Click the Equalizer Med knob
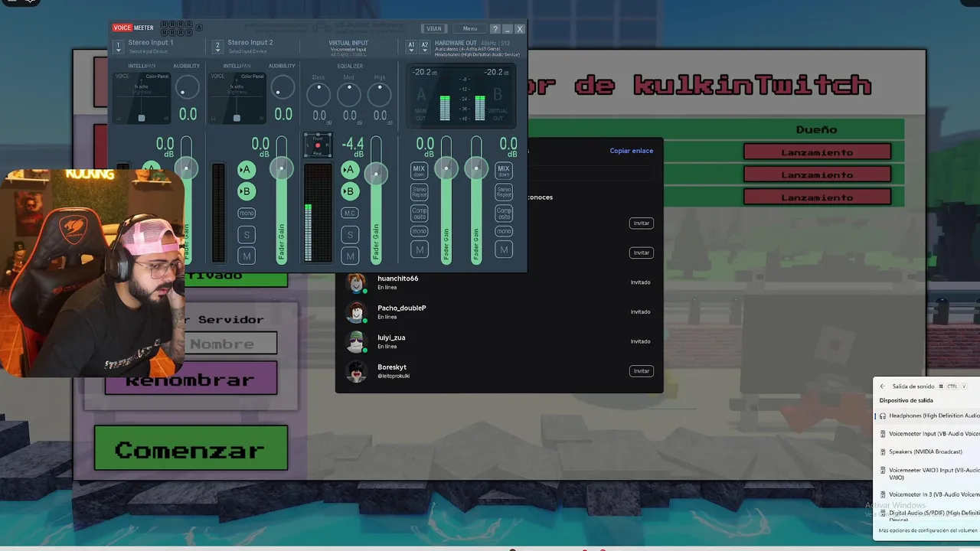Viewport: 980px width, 551px height. [x=349, y=94]
